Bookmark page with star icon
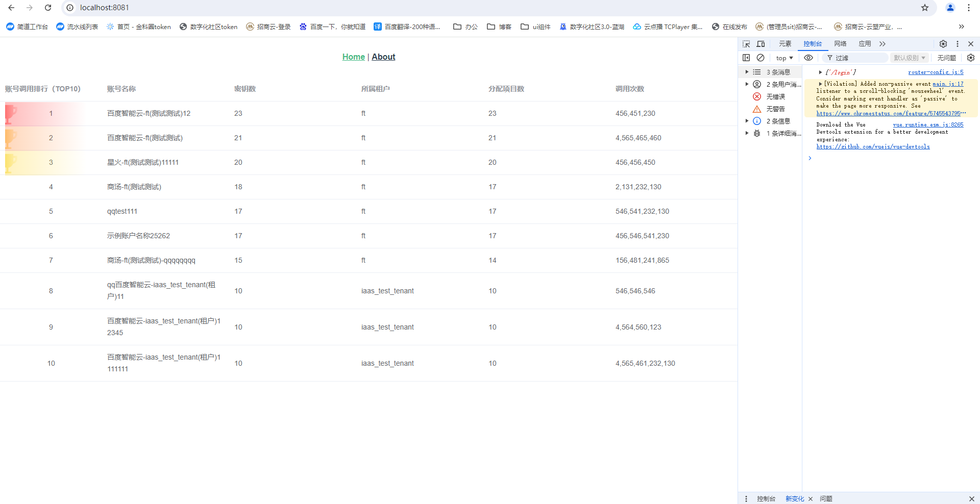The height and width of the screenshot is (504, 980). pos(925,8)
